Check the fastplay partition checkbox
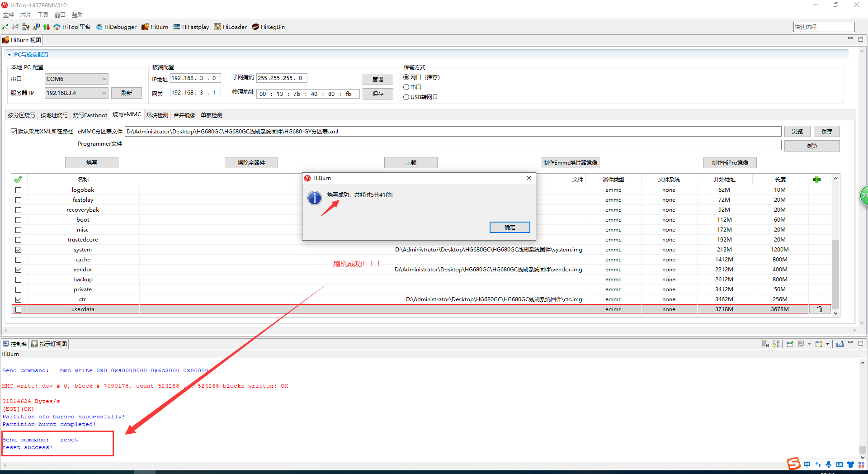This screenshot has width=868, height=474. [x=19, y=200]
